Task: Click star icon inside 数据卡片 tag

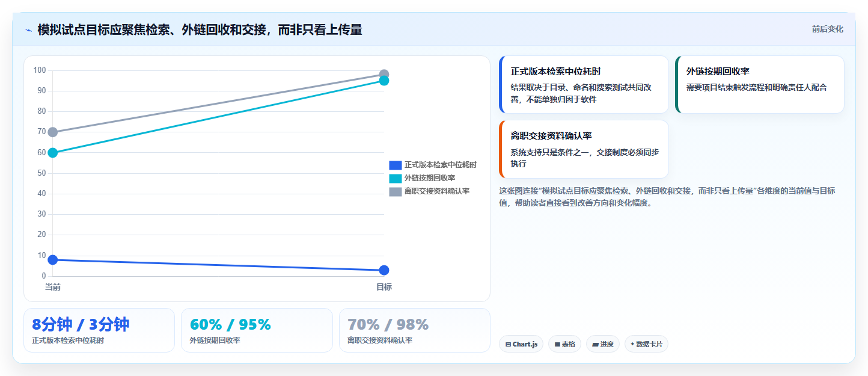Action: click(632, 345)
